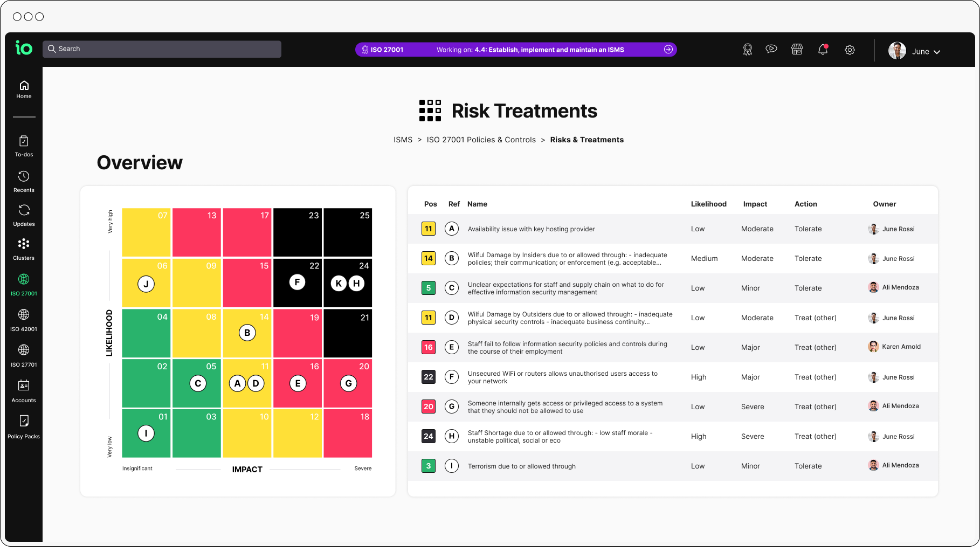Screen dimensions: 980x551
Task: Click the Search input field
Action: (162, 49)
